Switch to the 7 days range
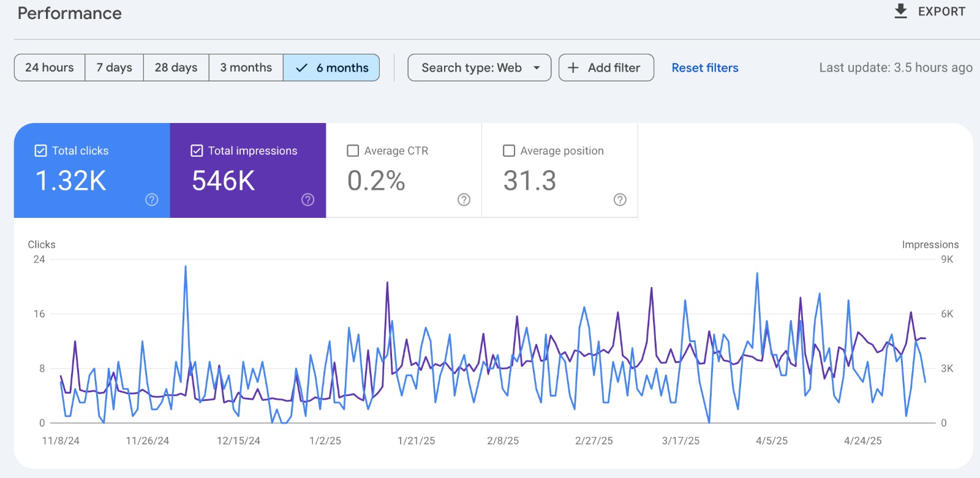 tap(114, 68)
